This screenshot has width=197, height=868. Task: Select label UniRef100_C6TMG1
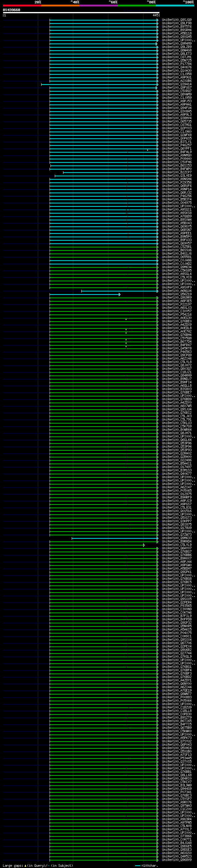click(177, 125)
